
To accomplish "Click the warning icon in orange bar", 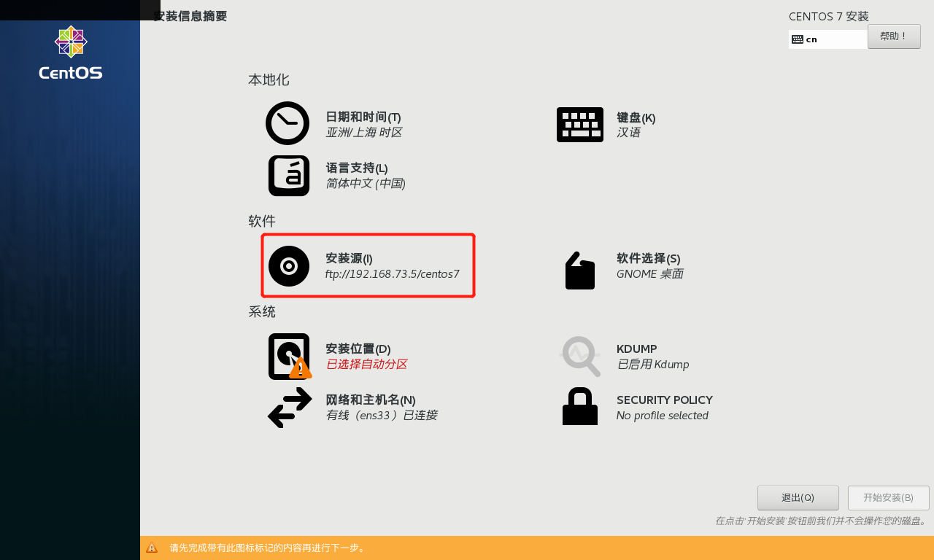I will (152, 548).
